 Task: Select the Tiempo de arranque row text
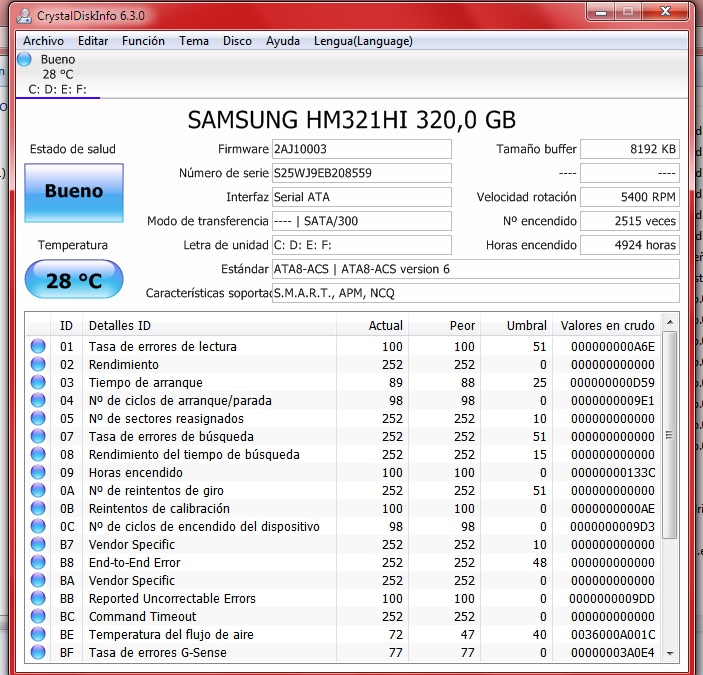[146, 382]
